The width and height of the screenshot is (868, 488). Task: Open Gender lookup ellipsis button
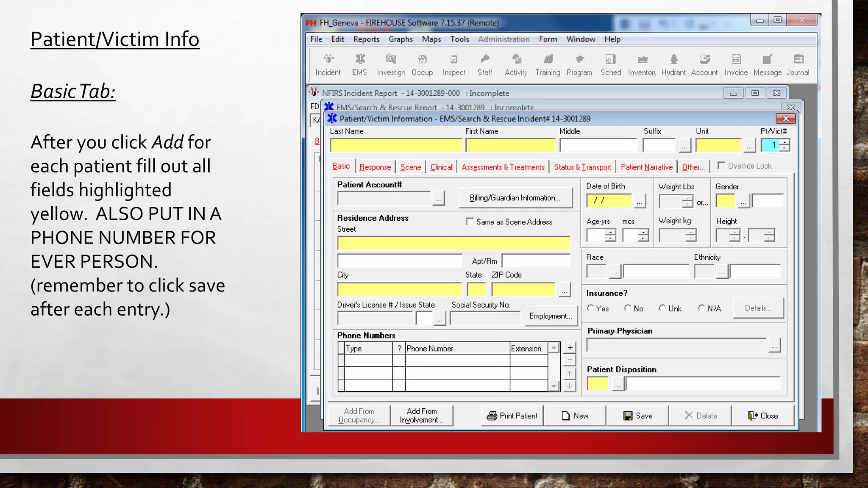[x=743, y=201]
